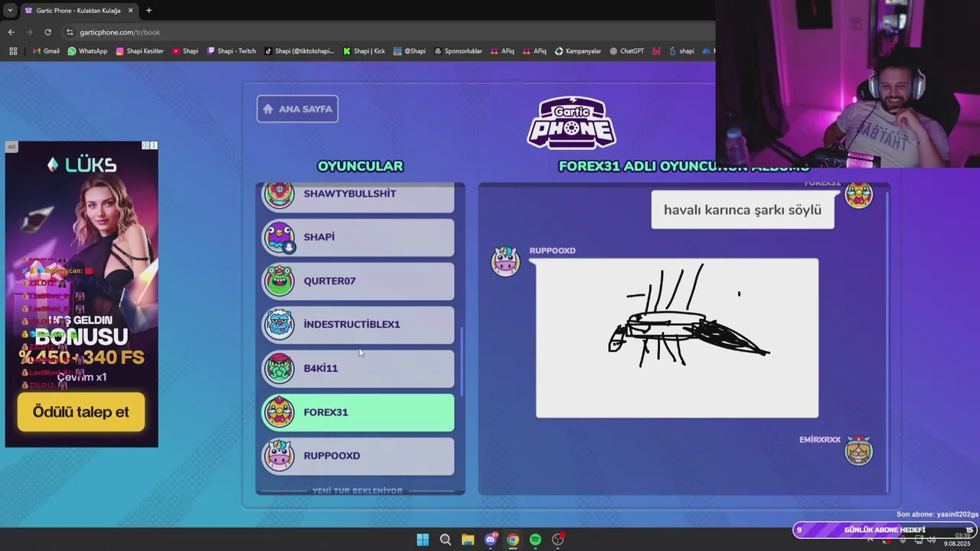This screenshot has height=551, width=980.
Task: Click the browser back arrow
Action: (11, 32)
